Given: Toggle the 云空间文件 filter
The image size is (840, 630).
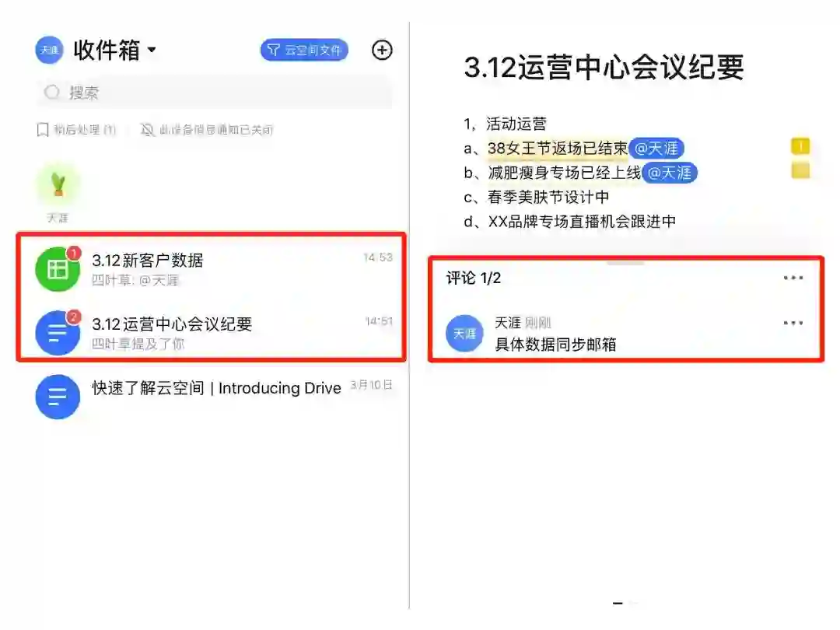Looking at the screenshot, I should click(304, 51).
